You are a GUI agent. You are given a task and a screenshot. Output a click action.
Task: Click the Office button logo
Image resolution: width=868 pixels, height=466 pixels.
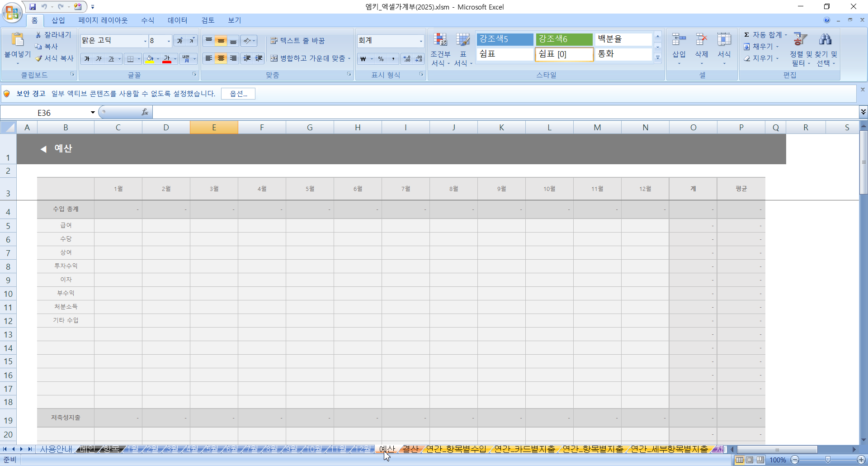12,12
